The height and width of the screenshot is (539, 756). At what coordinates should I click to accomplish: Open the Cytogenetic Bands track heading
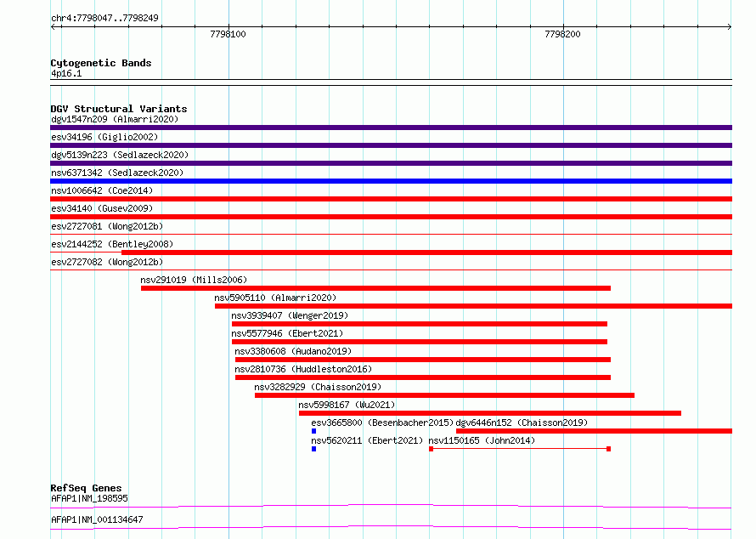(101, 63)
